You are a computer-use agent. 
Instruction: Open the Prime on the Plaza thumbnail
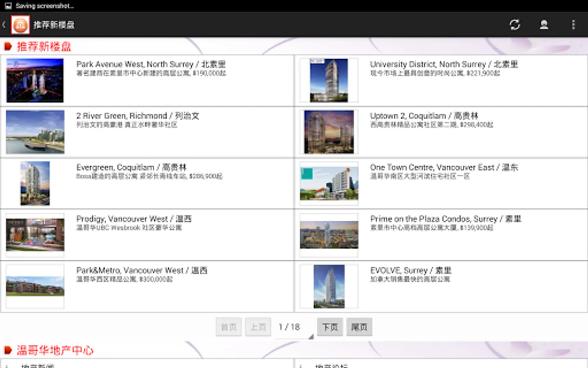coord(329,235)
